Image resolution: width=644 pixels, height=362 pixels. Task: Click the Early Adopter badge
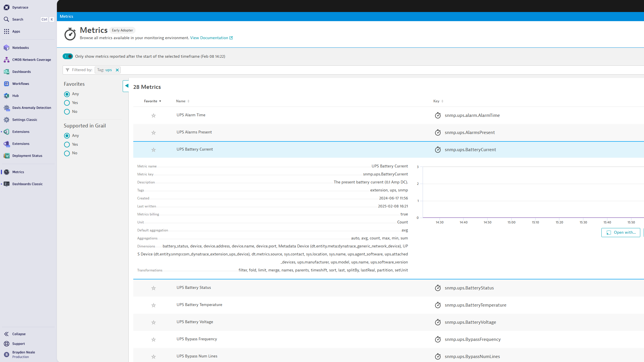point(122,30)
